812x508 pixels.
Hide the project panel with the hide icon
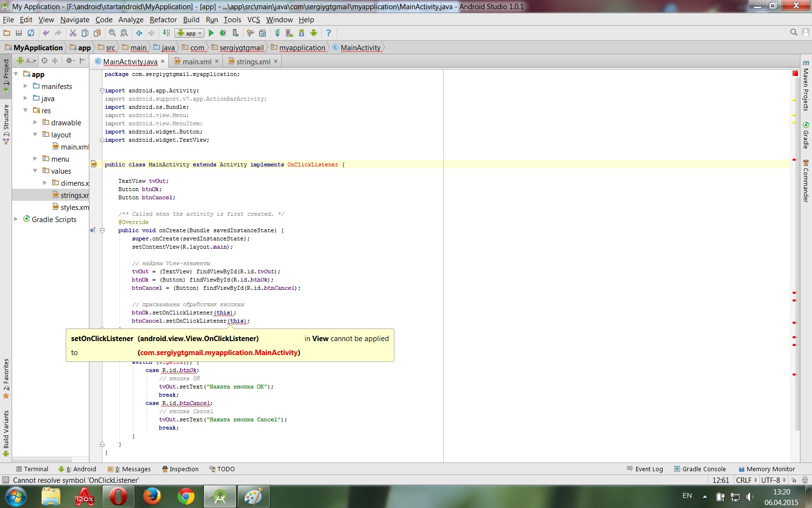point(83,60)
